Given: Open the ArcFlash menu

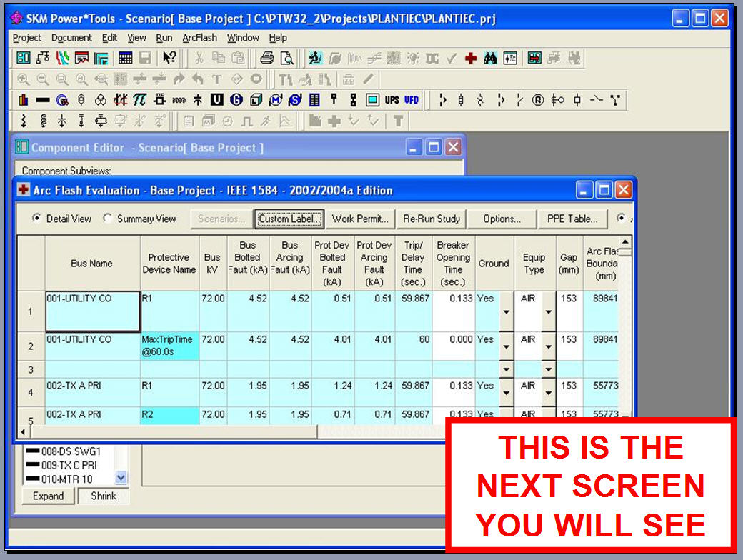Looking at the screenshot, I should pos(199,38).
